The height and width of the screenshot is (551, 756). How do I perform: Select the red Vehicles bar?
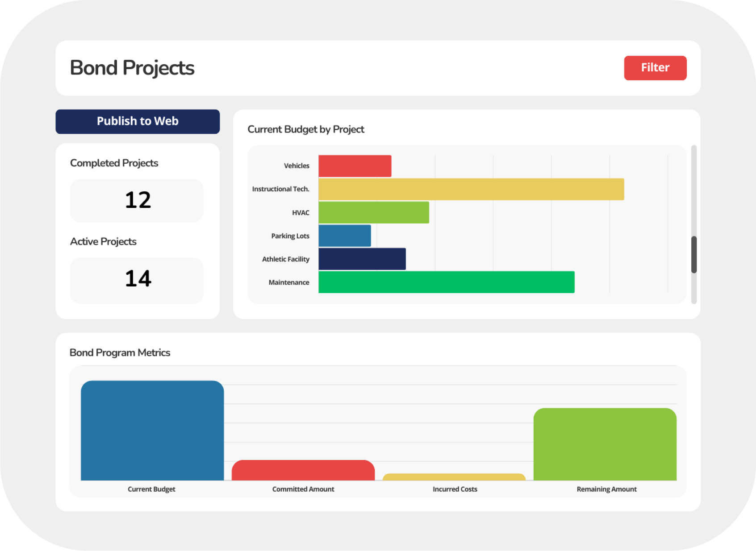355,166
